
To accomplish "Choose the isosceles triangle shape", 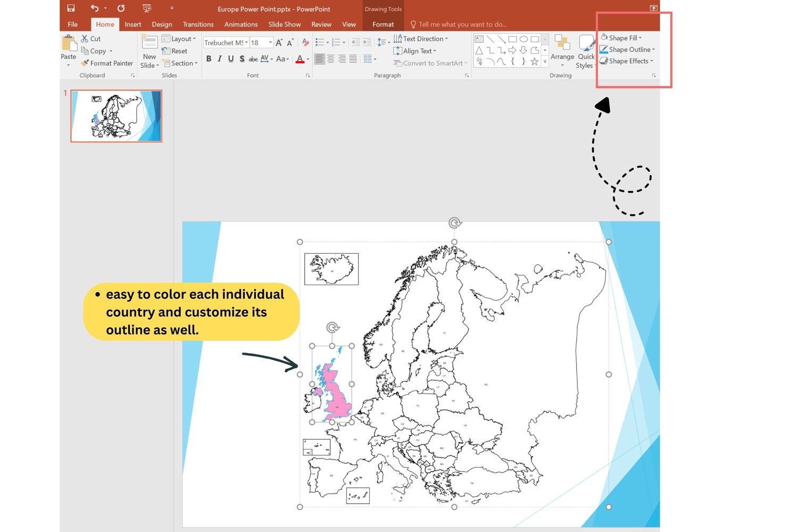I will (479, 50).
